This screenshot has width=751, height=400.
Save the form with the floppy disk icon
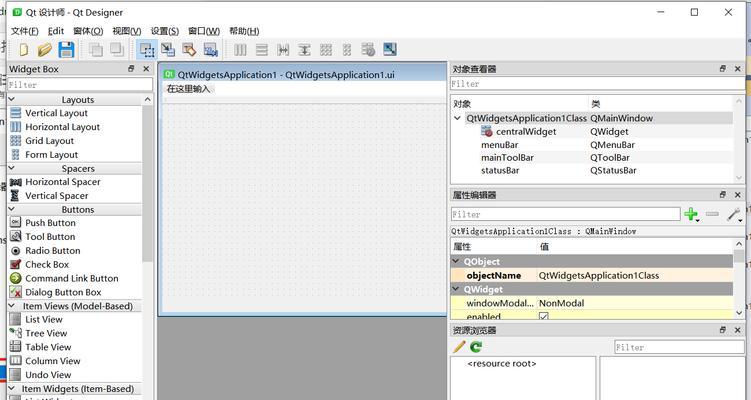[x=66, y=49]
